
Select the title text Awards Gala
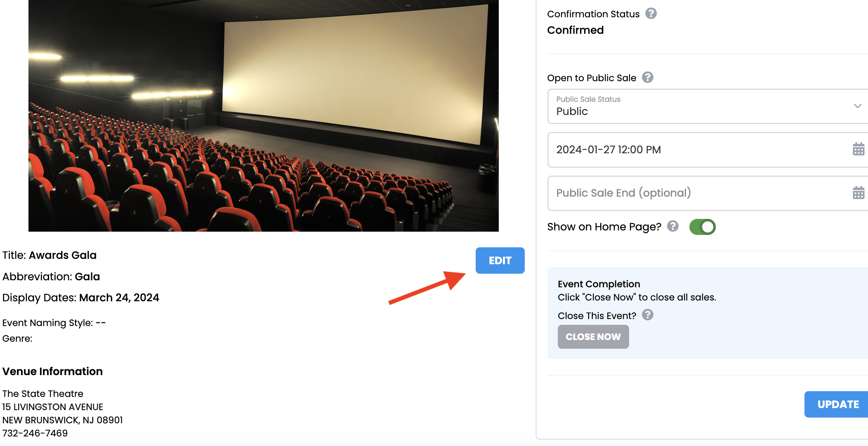63,255
